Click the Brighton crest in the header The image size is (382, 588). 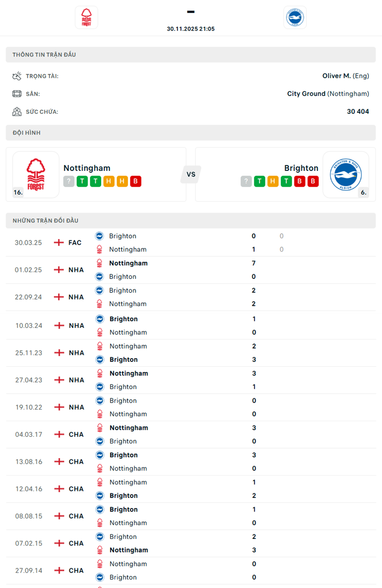(295, 18)
